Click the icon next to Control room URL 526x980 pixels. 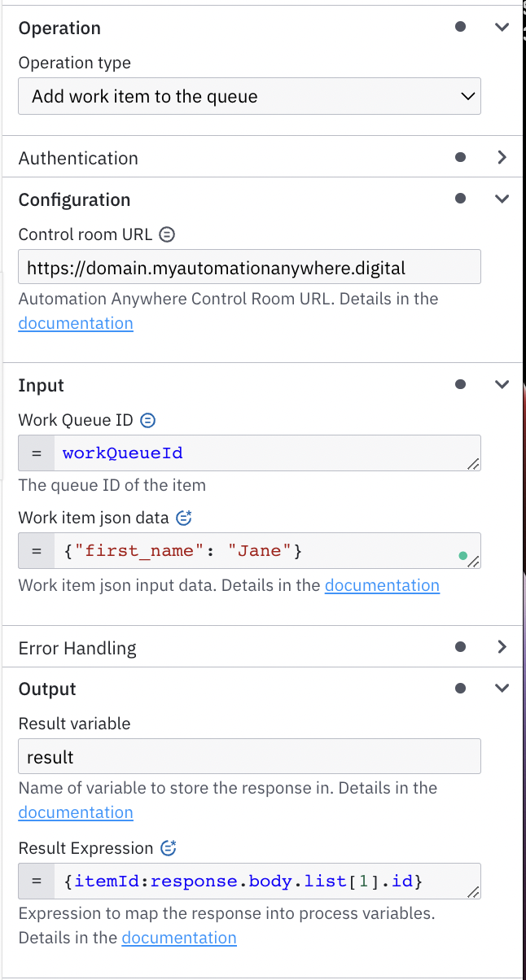coord(166,234)
